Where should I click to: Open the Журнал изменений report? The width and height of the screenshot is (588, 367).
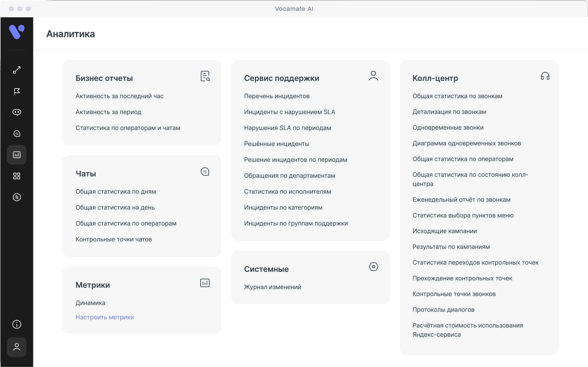272,287
